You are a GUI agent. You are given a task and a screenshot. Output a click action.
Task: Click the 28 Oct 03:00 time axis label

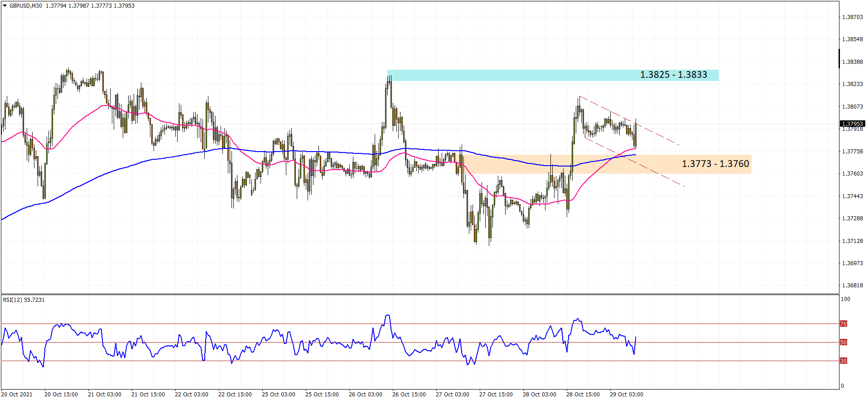(540, 395)
